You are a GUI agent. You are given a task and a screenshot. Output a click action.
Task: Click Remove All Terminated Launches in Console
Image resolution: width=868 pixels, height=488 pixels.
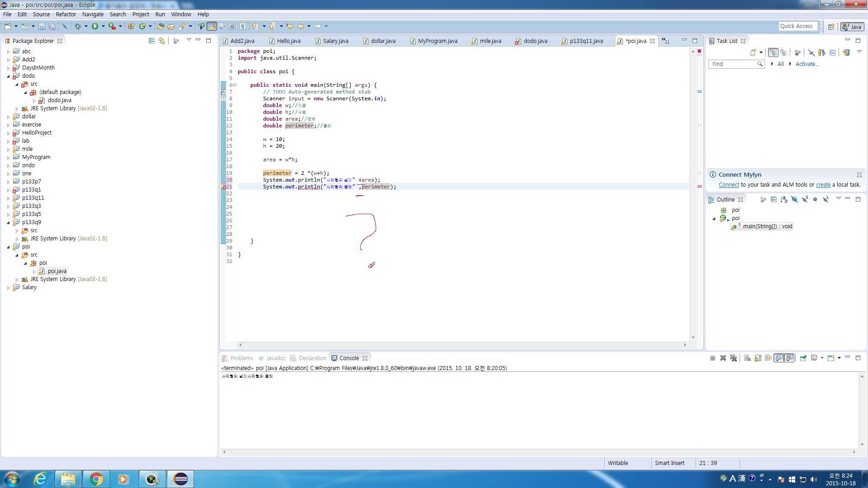click(x=733, y=358)
